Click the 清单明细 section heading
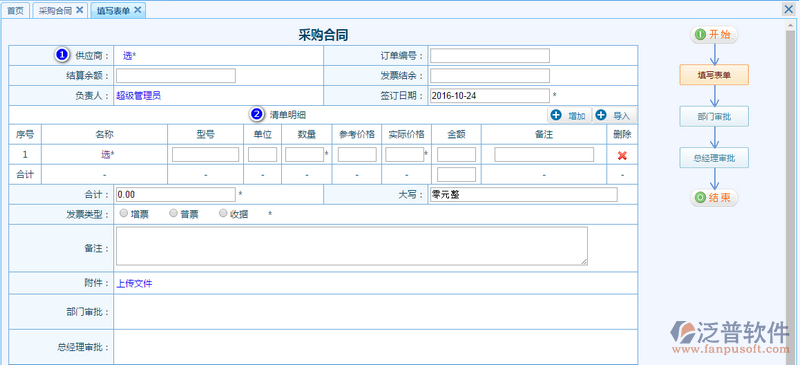800x365 pixels. pyautogui.click(x=288, y=115)
